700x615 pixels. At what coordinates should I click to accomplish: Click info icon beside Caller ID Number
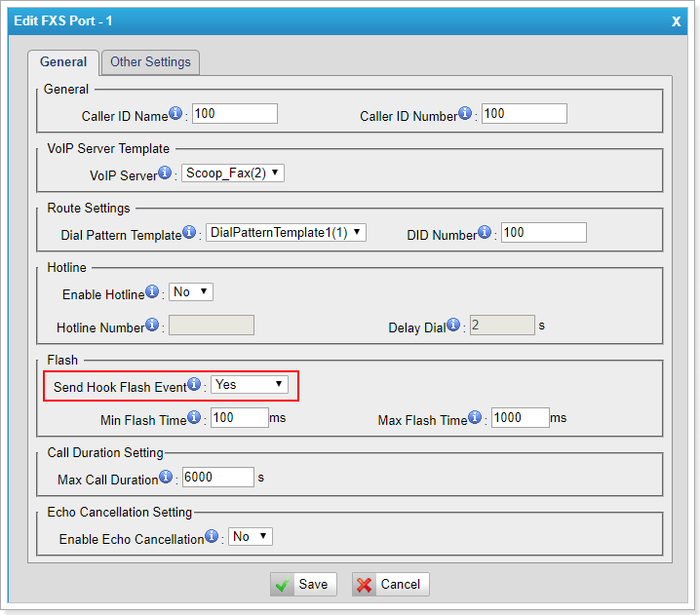(x=465, y=113)
